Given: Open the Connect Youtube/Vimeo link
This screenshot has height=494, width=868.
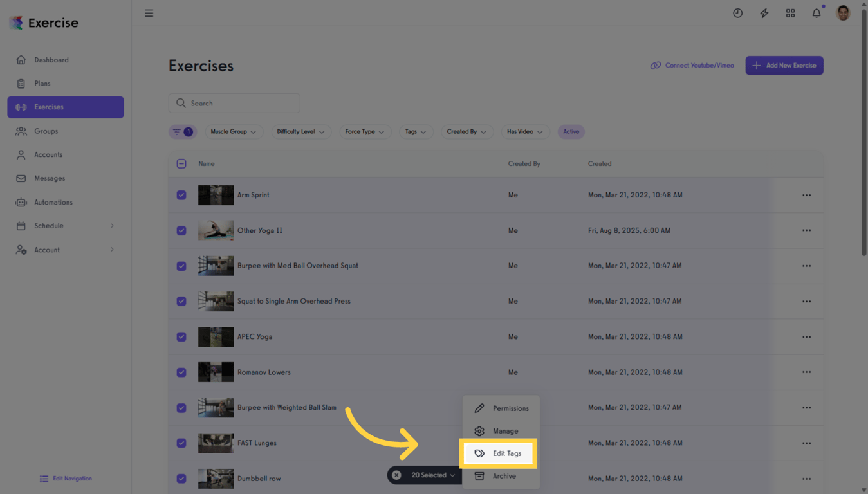Looking at the screenshot, I should click(692, 65).
